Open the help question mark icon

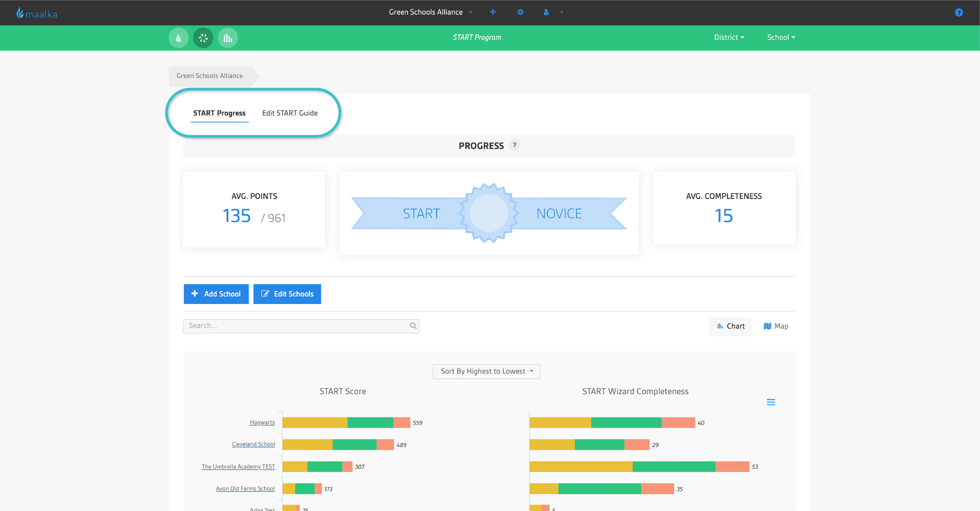pos(959,13)
